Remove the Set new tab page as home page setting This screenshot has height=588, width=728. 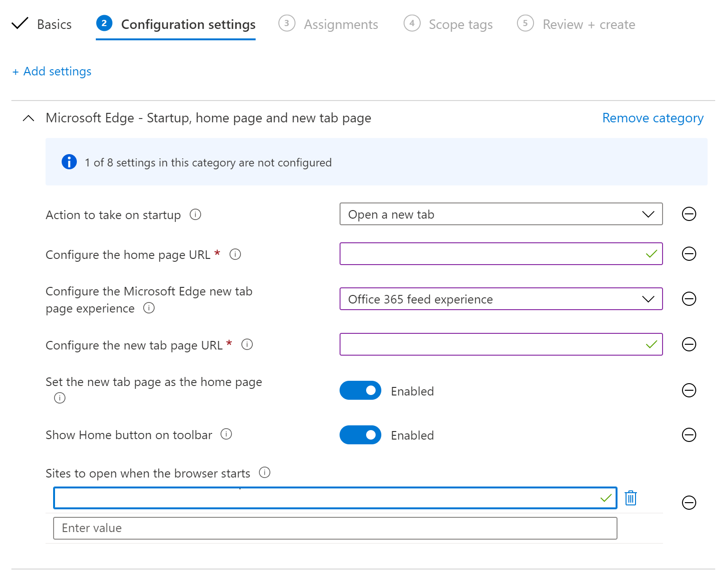689,390
